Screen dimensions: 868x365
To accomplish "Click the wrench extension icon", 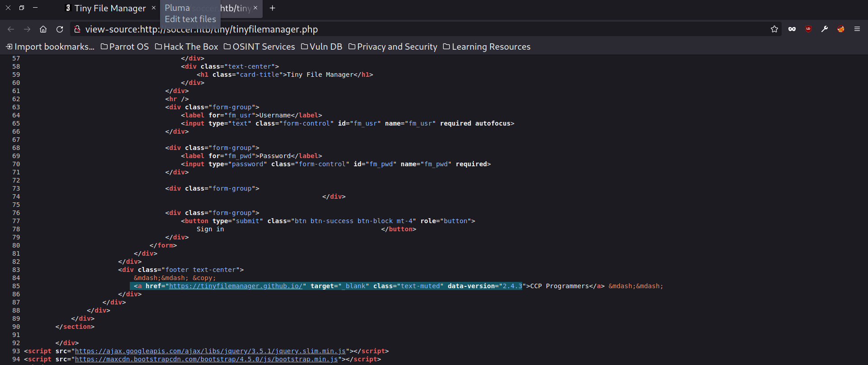I will pyautogui.click(x=825, y=29).
